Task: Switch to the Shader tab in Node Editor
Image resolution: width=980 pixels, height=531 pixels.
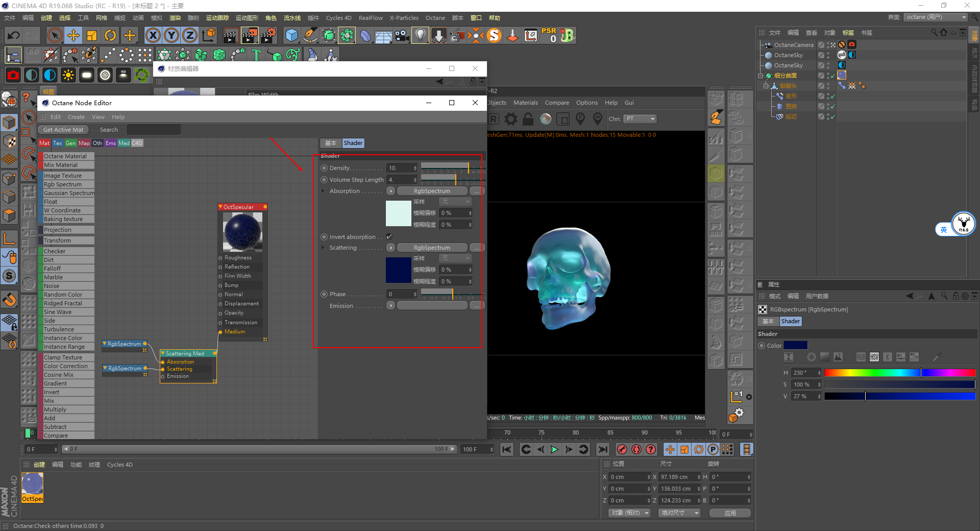Action: [x=353, y=143]
